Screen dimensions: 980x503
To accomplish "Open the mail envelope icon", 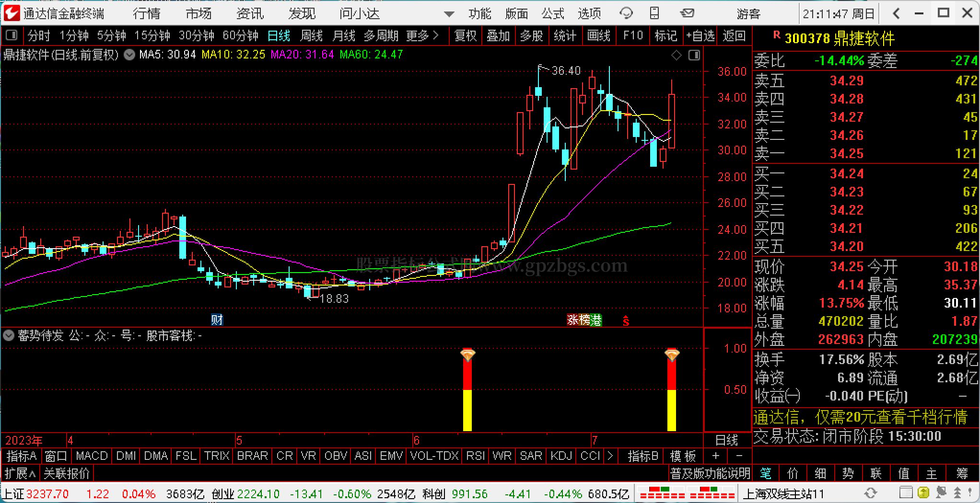I will 687,13.
